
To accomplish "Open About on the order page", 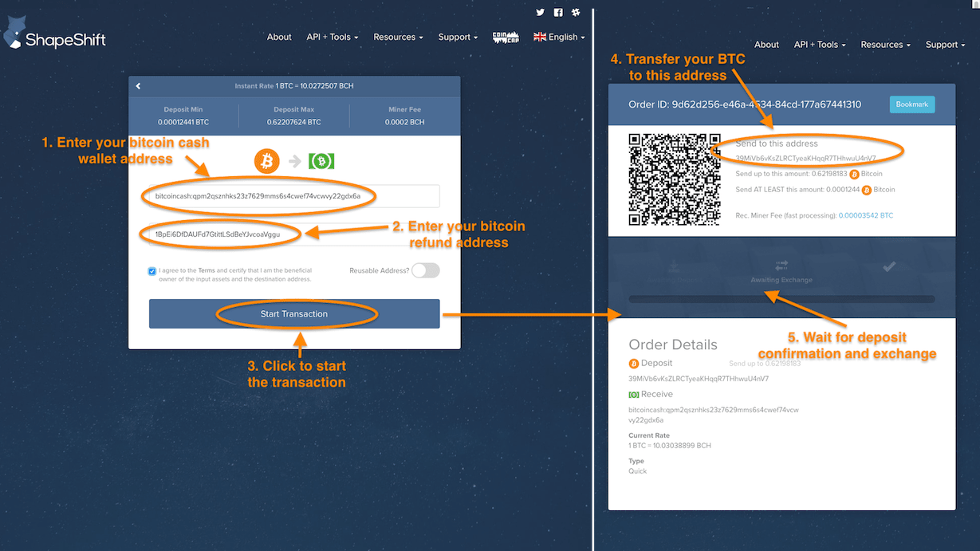I will (x=766, y=45).
